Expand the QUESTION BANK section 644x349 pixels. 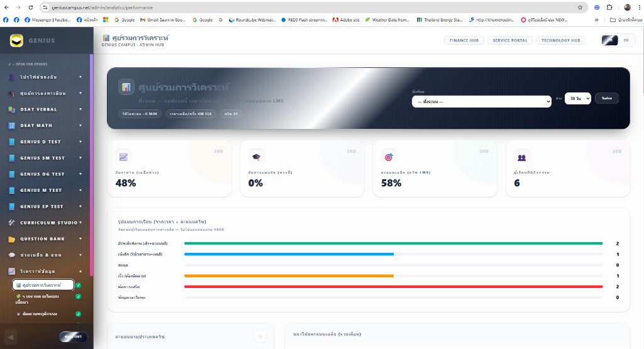pyautogui.click(x=80, y=239)
